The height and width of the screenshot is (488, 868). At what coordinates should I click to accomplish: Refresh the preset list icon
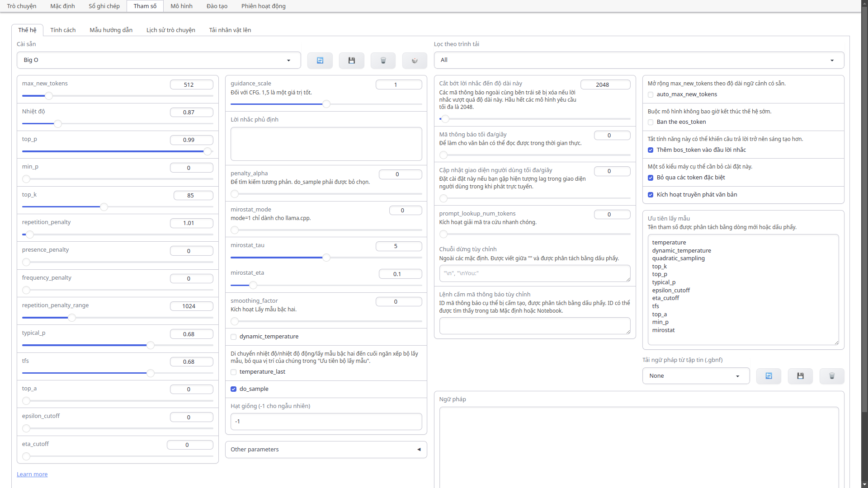[320, 61]
